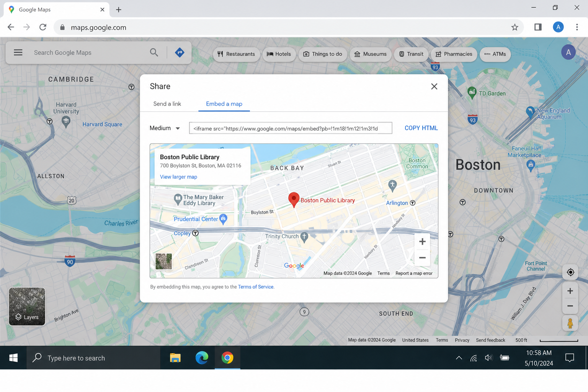
Task: Close the Google Maps browser tab
Action: [102, 10]
